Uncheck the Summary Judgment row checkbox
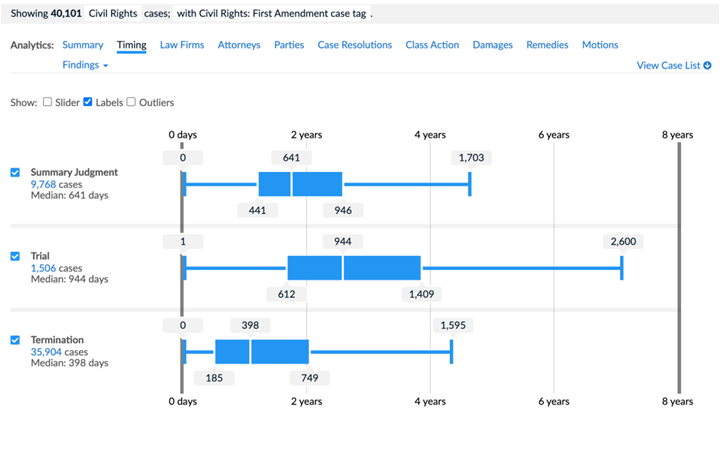The height and width of the screenshot is (469, 720). [15, 172]
